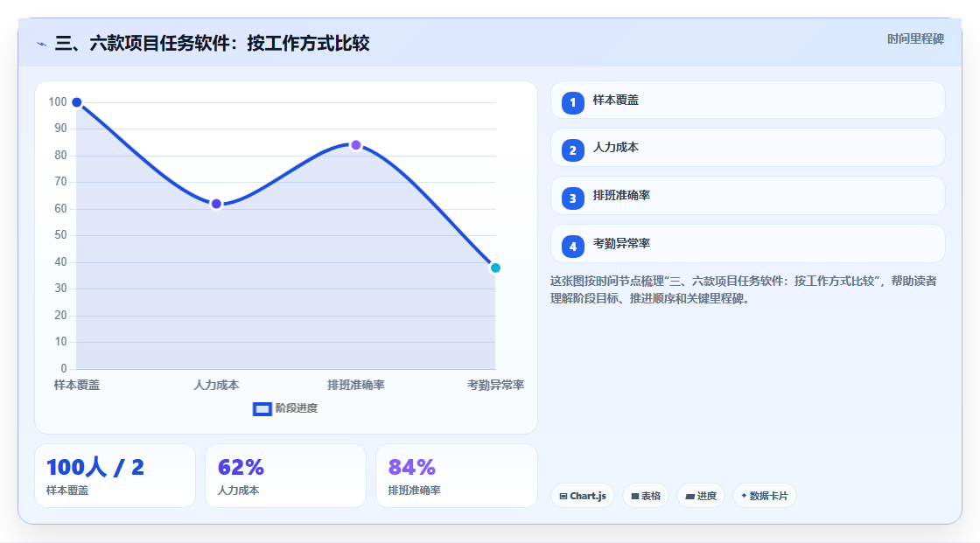The width and height of the screenshot is (980, 543).
Task: Click the 100人 / 2 stat card
Action: [x=115, y=476]
